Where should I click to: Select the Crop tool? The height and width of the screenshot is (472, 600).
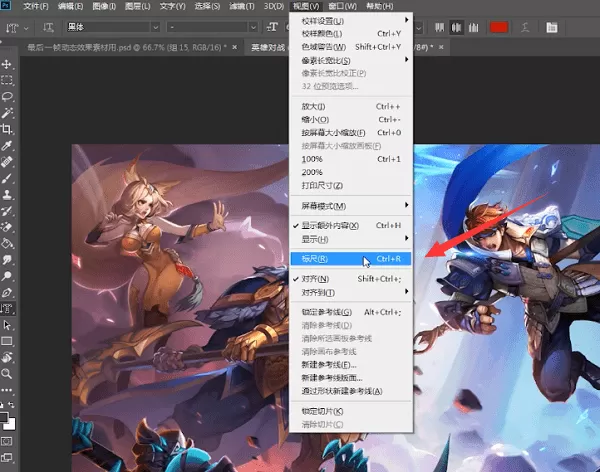tap(7, 129)
